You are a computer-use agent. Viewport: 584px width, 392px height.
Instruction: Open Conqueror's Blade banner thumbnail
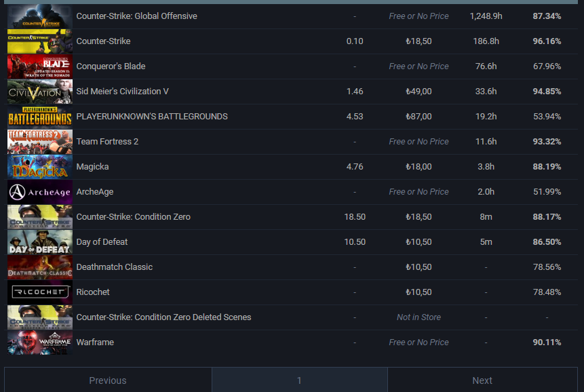[x=40, y=66]
